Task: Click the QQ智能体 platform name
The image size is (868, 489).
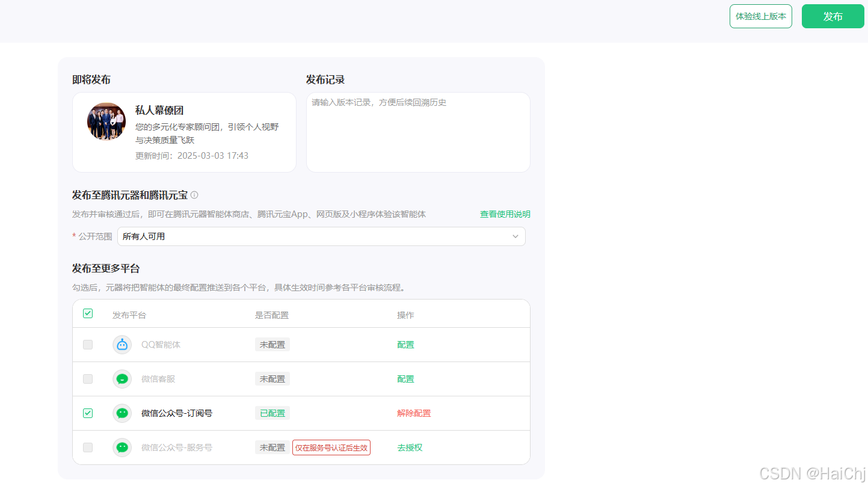Action: click(161, 345)
